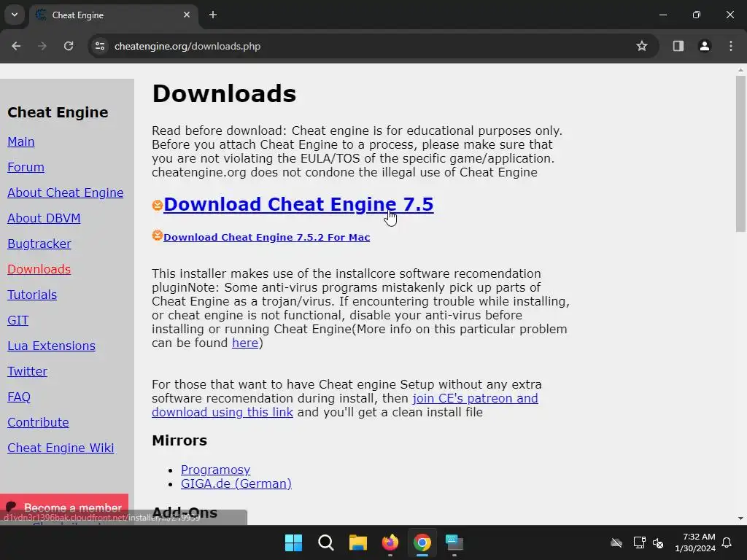
Task: Open Chrome three-dot menu
Action: pyautogui.click(x=731, y=46)
